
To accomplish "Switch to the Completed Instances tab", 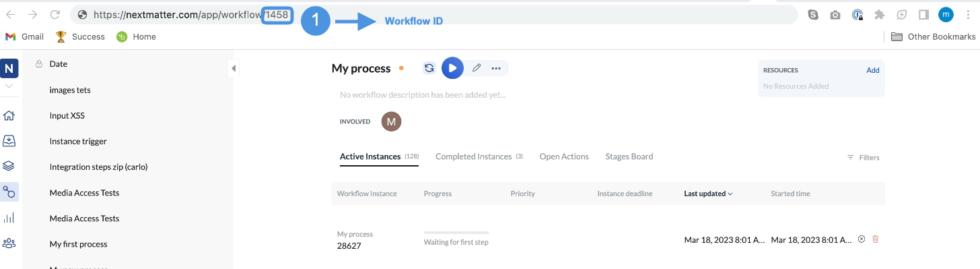I will point(479,156).
